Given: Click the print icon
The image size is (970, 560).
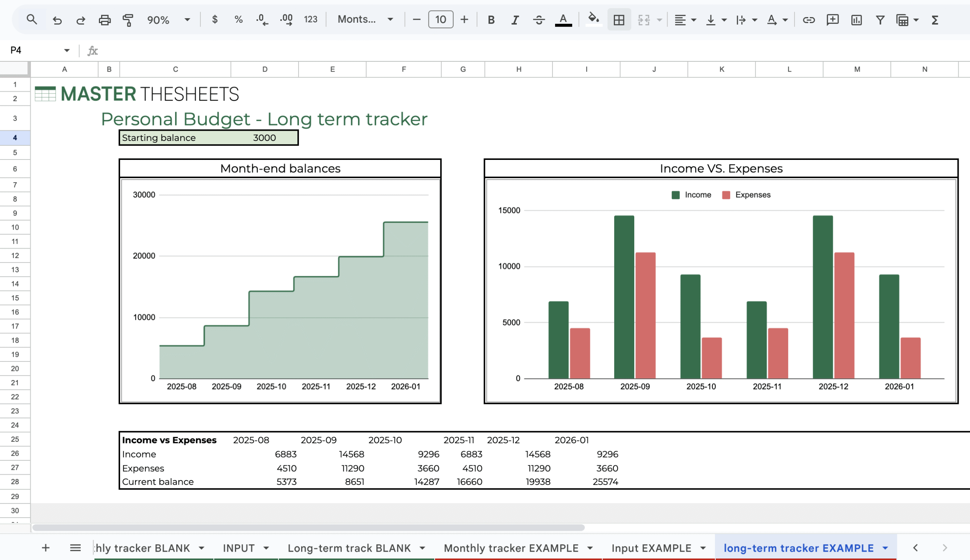Looking at the screenshot, I should click(104, 20).
